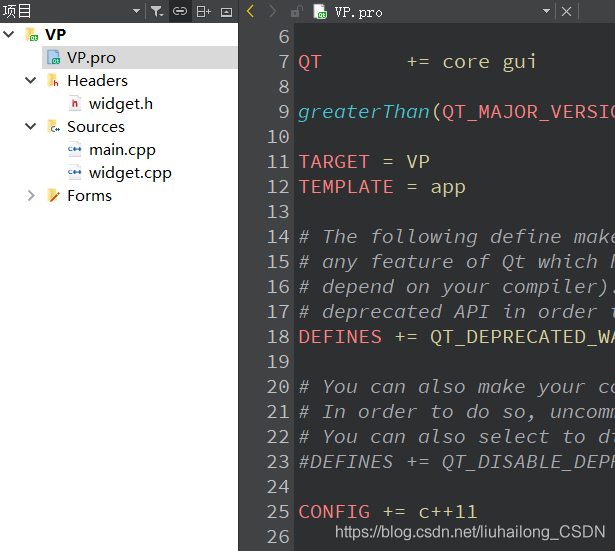The image size is (615, 551).
Task: Click the widget.h header file icon
Action: (x=75, y=103)
